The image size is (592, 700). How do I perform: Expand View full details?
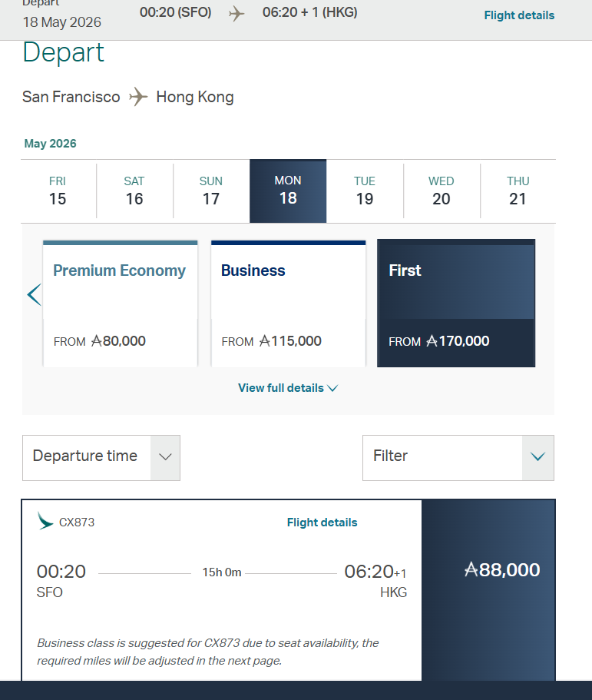coord(288,388)
